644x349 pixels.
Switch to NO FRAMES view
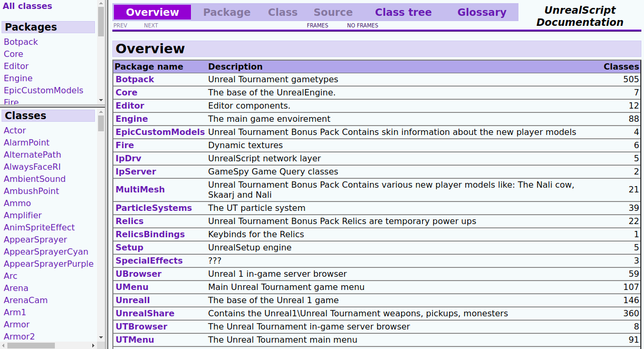point(362,25)
